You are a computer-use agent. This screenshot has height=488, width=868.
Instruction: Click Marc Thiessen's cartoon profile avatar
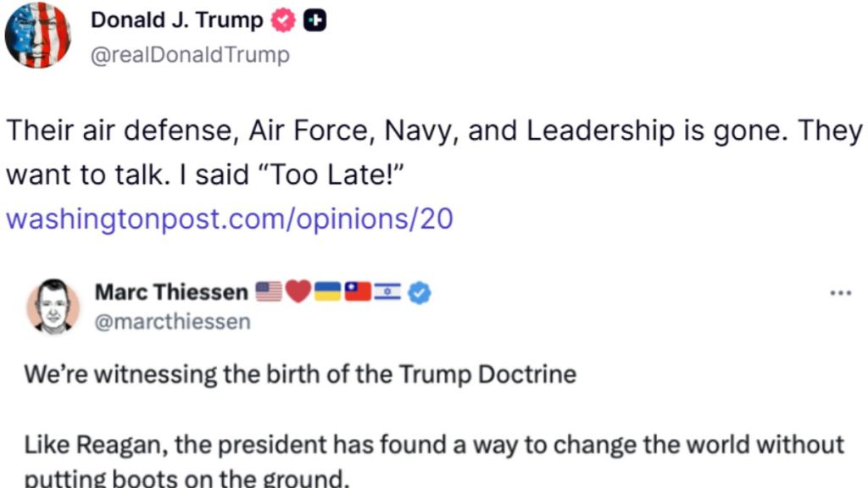click(53, 306)
